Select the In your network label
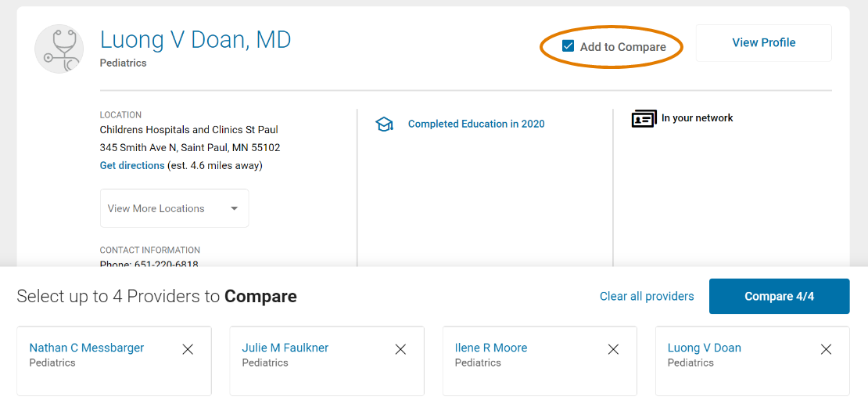 [x=697, y=118]
